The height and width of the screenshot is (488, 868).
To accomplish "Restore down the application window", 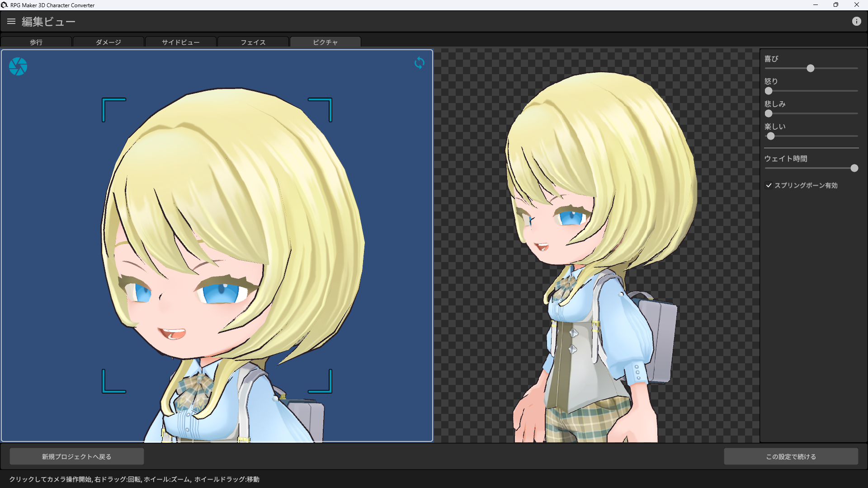I will 836,5.
